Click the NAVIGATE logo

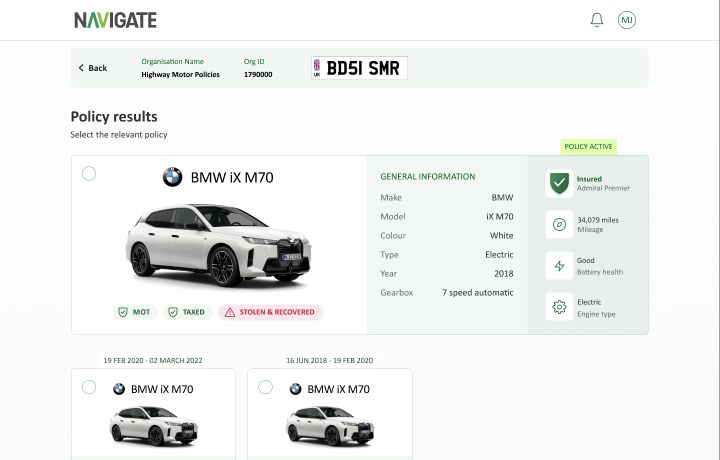pos(115,20)
